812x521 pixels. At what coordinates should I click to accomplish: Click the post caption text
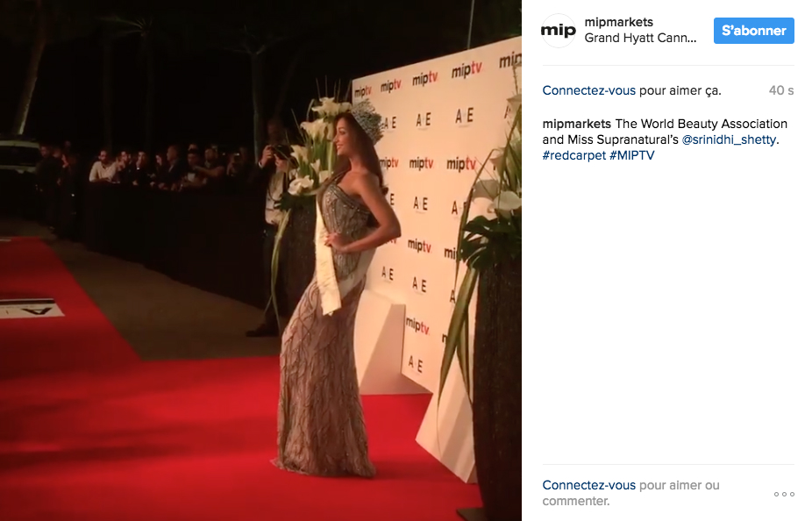(x=665, y=139)
